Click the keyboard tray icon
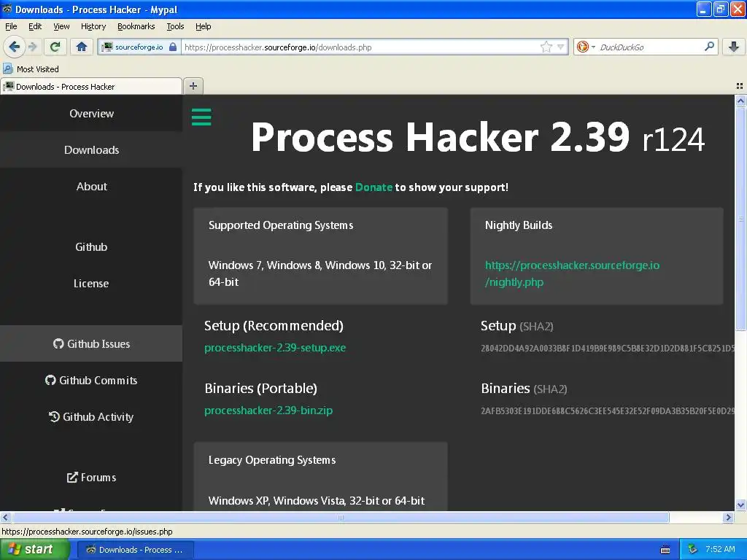Screen dimensions: 747x560 point(665,550)
